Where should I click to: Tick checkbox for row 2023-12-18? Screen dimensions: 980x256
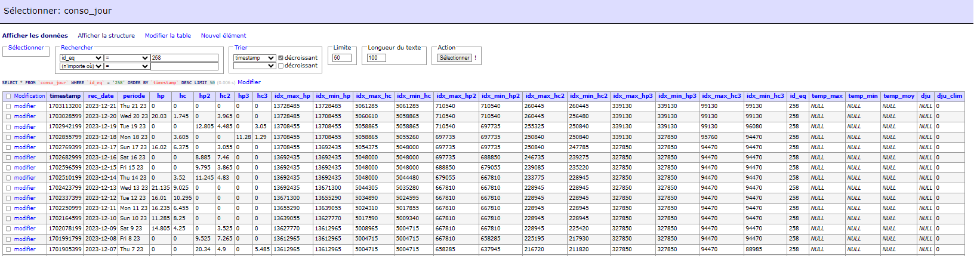[8, 137]
